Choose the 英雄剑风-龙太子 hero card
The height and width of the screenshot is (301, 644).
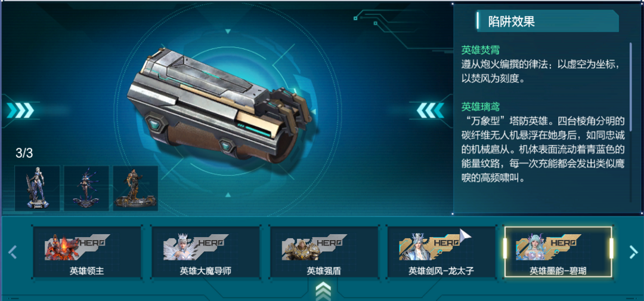click(x=441, y=251)
